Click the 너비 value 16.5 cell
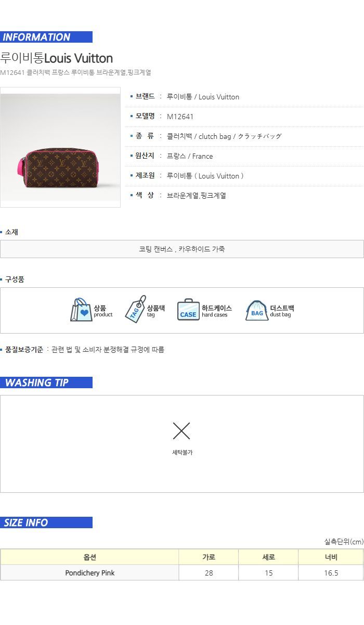 click(x=331, y=572)
